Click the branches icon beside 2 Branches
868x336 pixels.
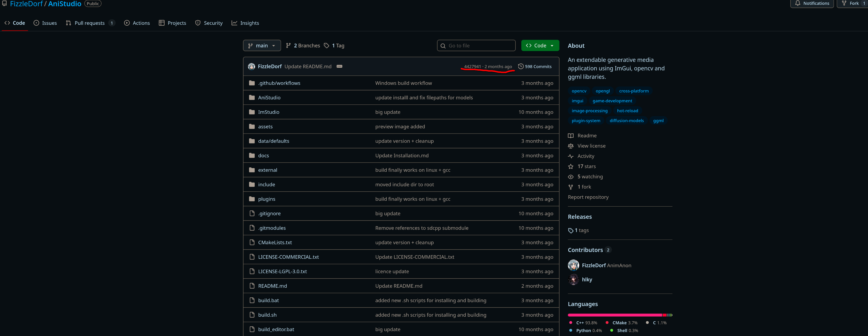point(288,46)
